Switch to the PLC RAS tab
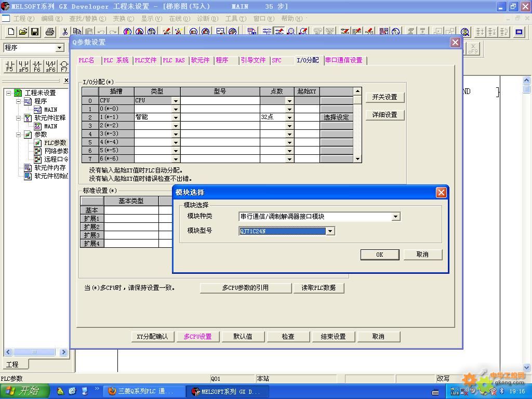This screenshot has height=399, width=532. pos(174,60)
